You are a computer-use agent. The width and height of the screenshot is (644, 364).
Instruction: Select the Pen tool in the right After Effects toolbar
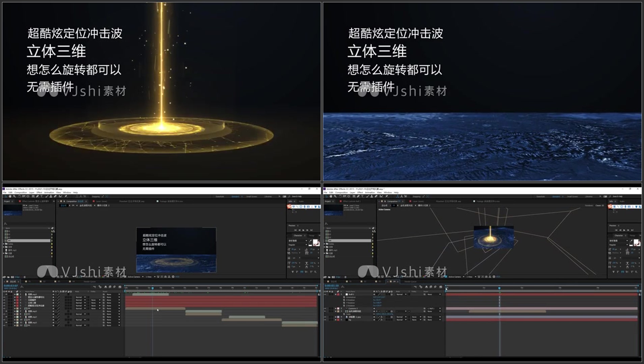point(358,196)
